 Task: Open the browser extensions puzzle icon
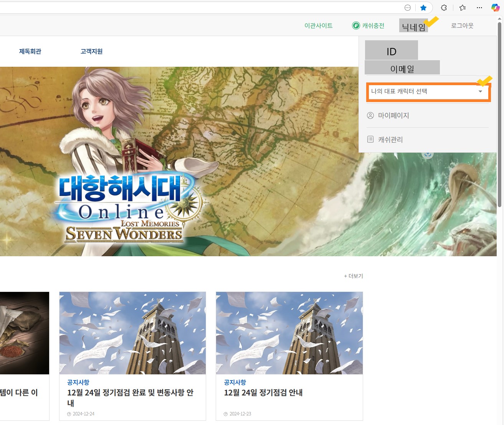pyautogui.click(x=444, y=8)
